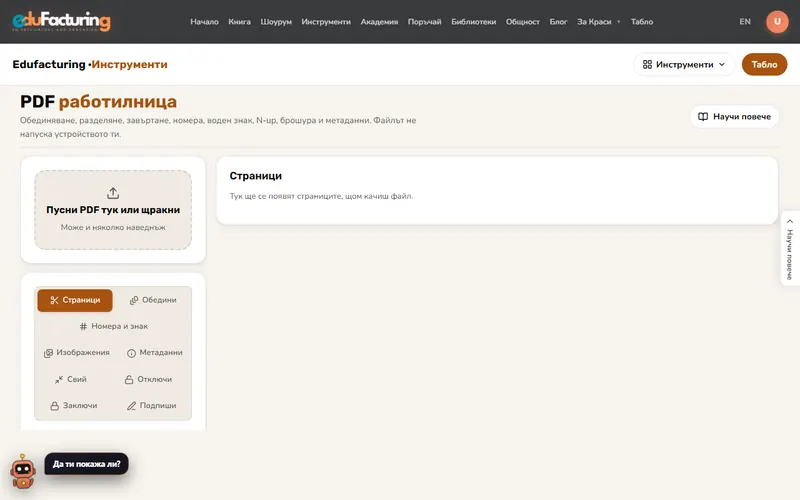
Task: Click the Инструменти breadcrumb link
Action: click(129, 64)
